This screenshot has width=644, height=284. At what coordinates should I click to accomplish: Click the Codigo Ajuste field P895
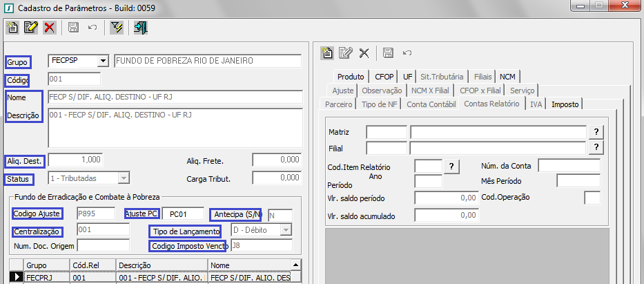click(x=97, y=214)
